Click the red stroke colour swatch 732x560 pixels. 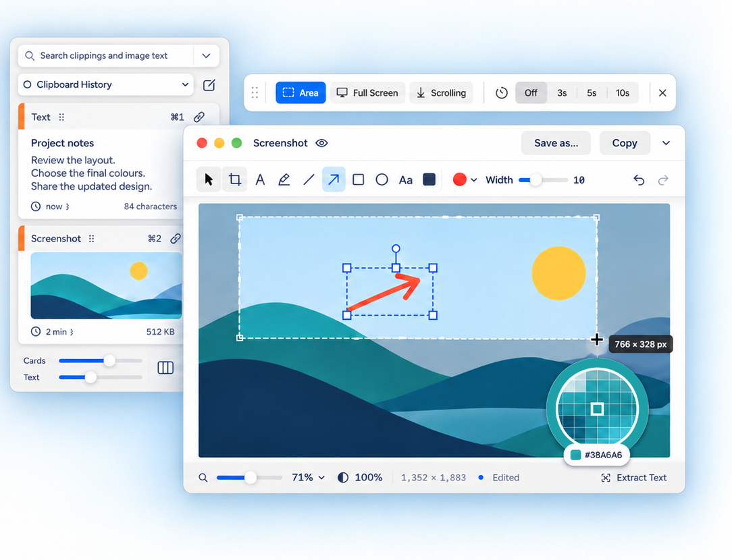(460, 179)
